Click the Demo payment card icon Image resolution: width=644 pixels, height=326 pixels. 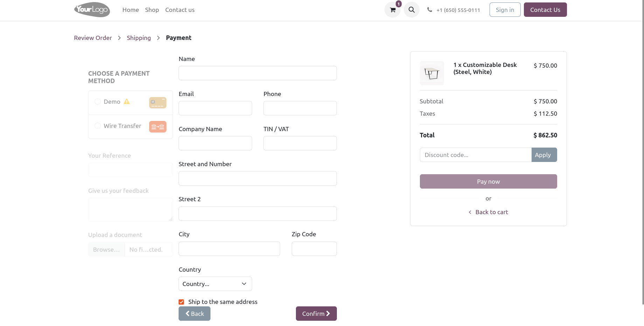(x=158, y=102)
